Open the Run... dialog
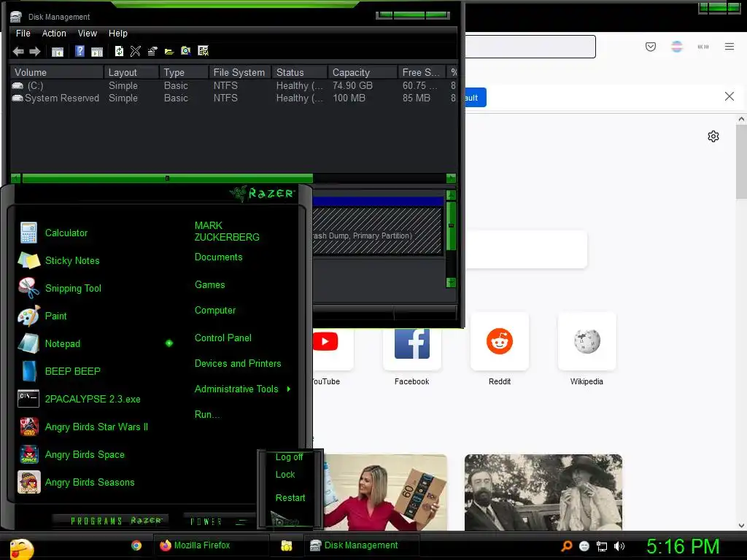Image resolution: width=747 pixels, height=560 pixels. point(206,414)
